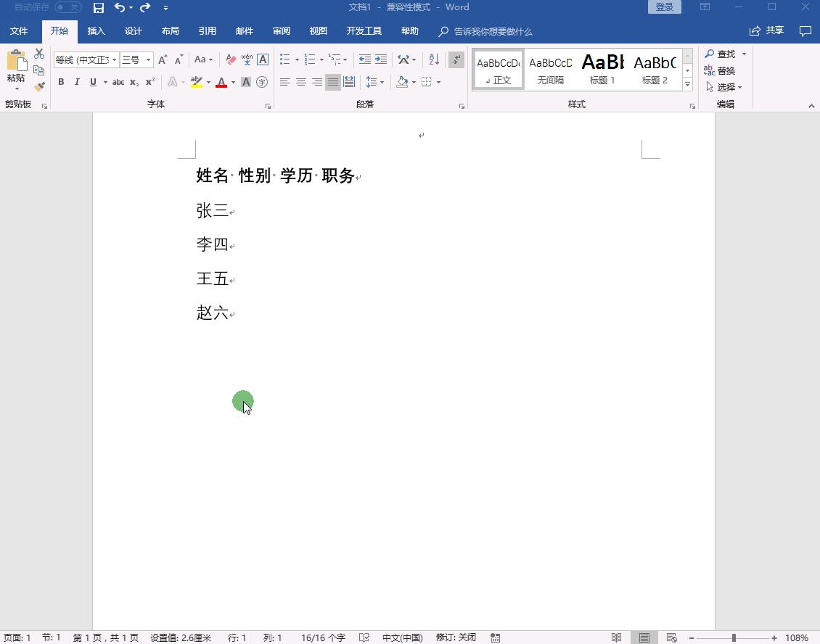Click the Clear All Formatting icon
This screenshot has width=820, height=644.
231,59
